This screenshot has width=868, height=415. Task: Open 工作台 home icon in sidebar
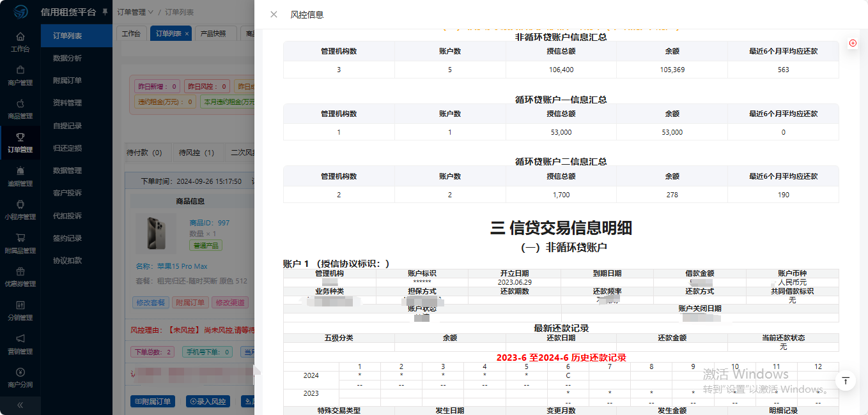[x=20, y=36]
